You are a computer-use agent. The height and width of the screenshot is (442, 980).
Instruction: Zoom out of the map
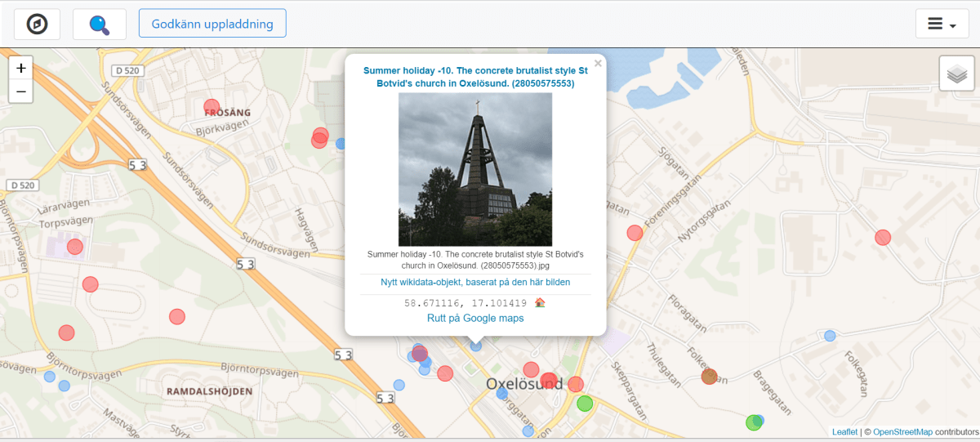[x=21, y=92]
